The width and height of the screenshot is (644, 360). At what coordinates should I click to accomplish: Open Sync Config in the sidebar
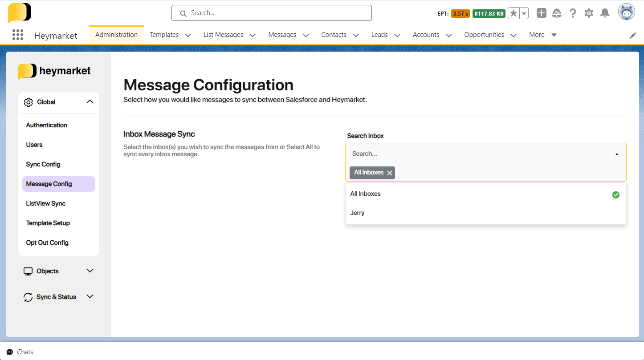coord(59,164)
